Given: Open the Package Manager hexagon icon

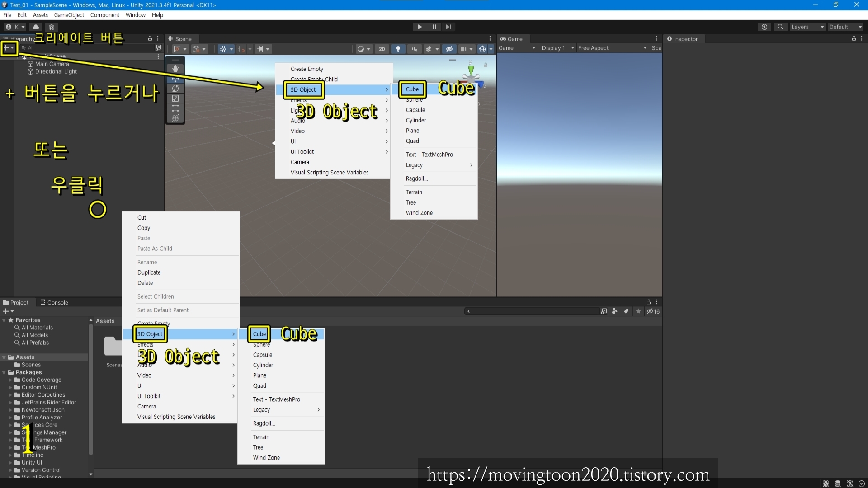Looking at the screenshot, I should (52, 27).
